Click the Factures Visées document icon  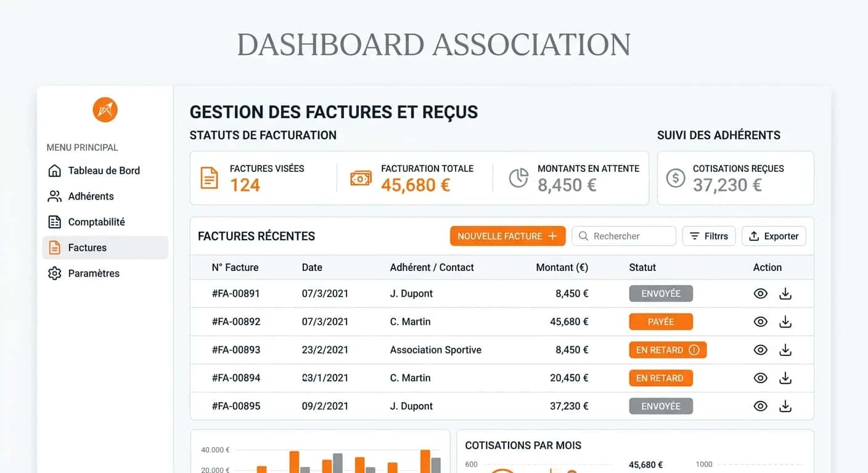[210, 177]
